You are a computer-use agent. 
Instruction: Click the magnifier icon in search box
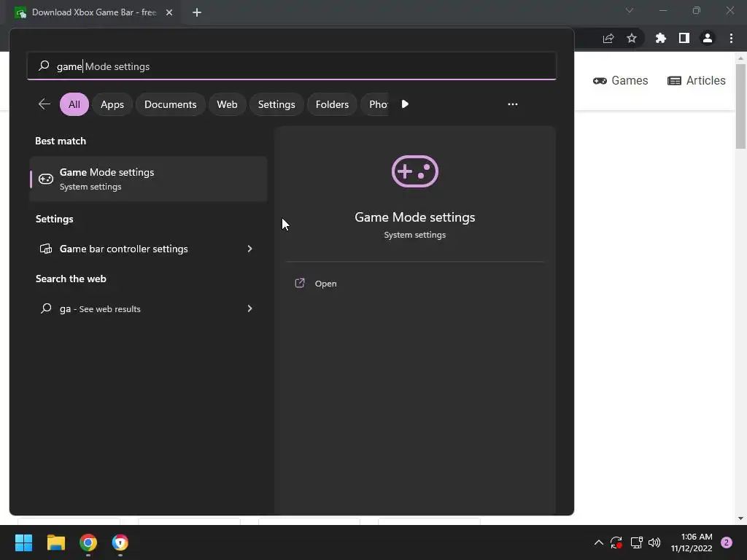44,66
